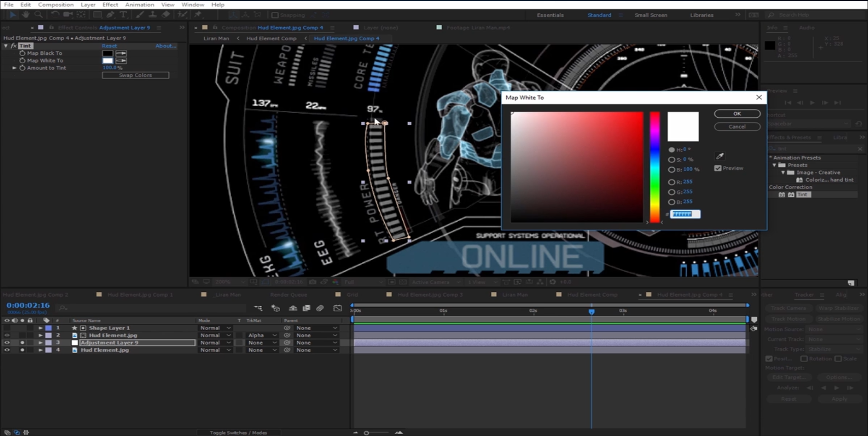Toggle stopwatch for Amount to Tint
This screenshot has height=436, width=868.
[22, 68]
